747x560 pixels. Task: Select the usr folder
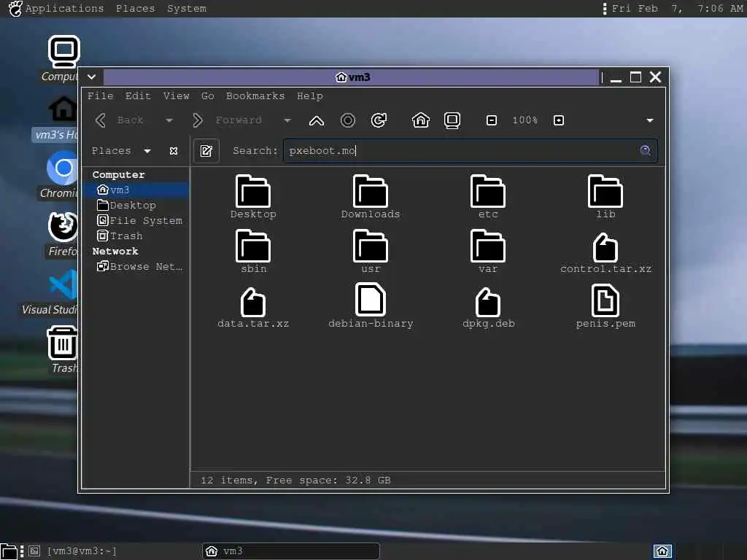pyautogui.click(x=371, y=252)
